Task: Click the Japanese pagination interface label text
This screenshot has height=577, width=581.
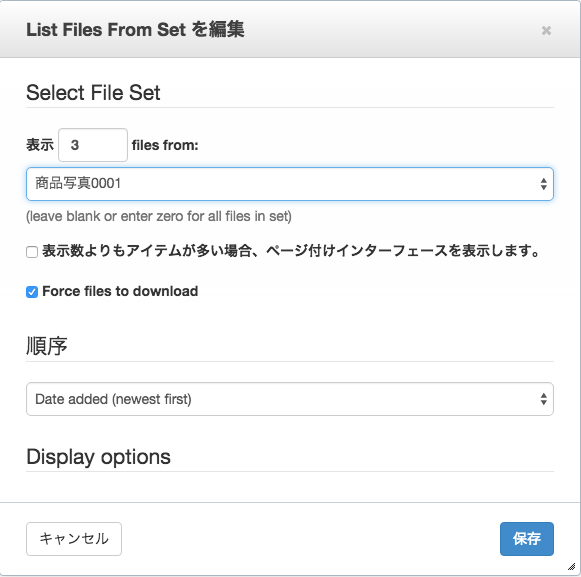Action: point(290,251)
